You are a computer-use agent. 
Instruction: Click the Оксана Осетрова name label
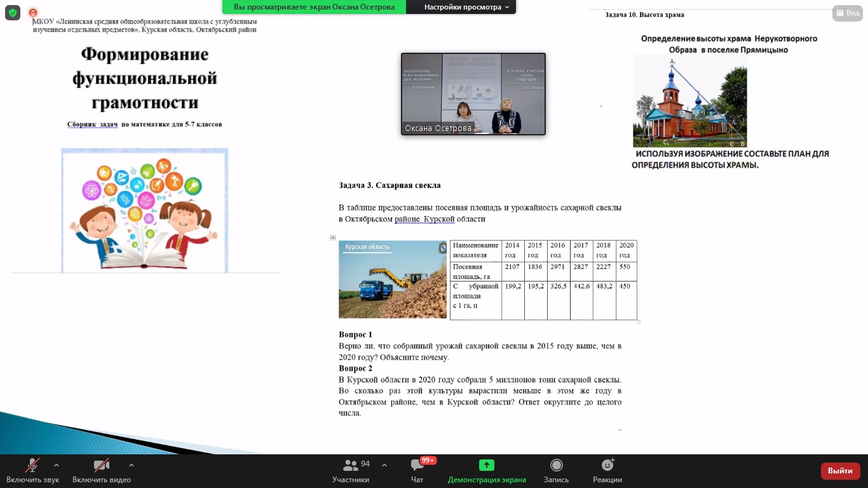coord(438,128)
